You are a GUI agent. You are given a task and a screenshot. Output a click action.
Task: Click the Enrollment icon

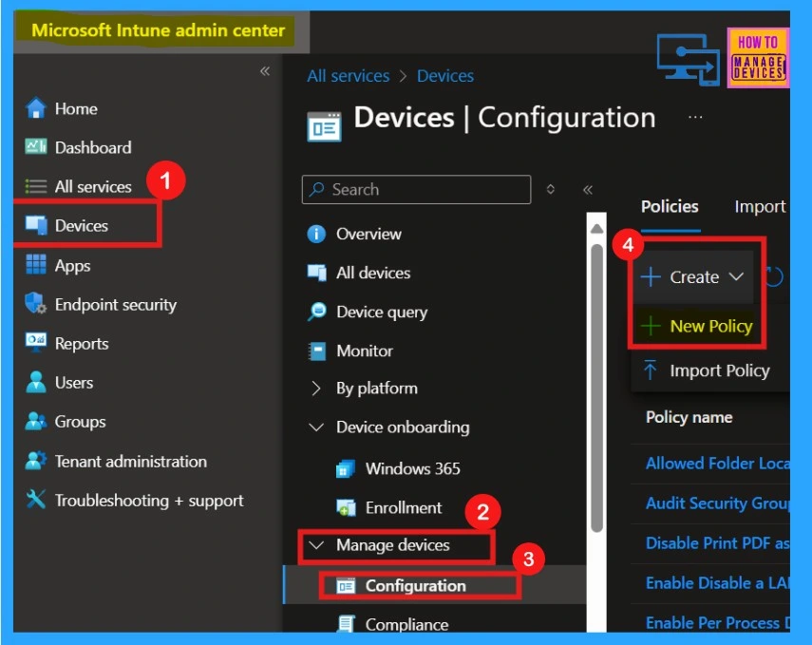pyautogui.click(x=346, y=507)
